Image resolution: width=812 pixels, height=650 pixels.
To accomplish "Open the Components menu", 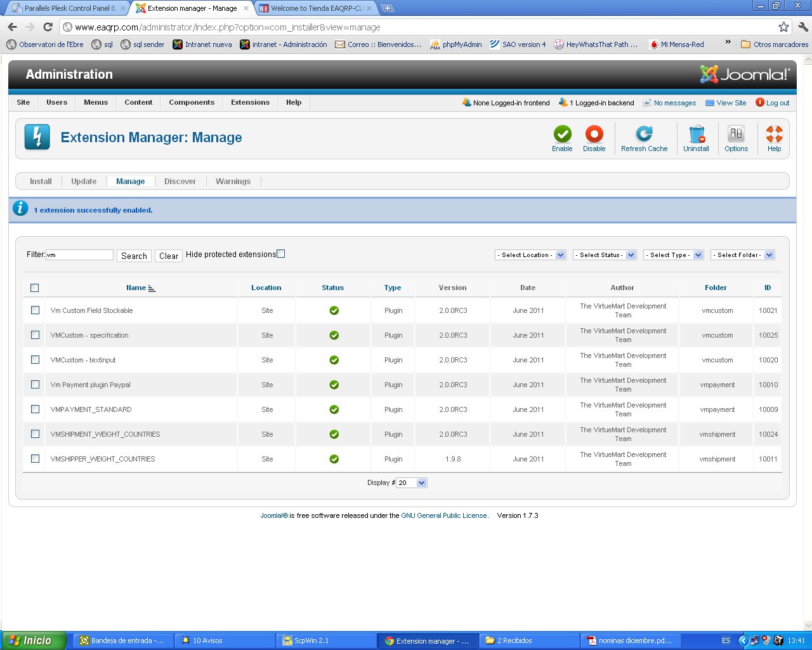I will point(192,102).
